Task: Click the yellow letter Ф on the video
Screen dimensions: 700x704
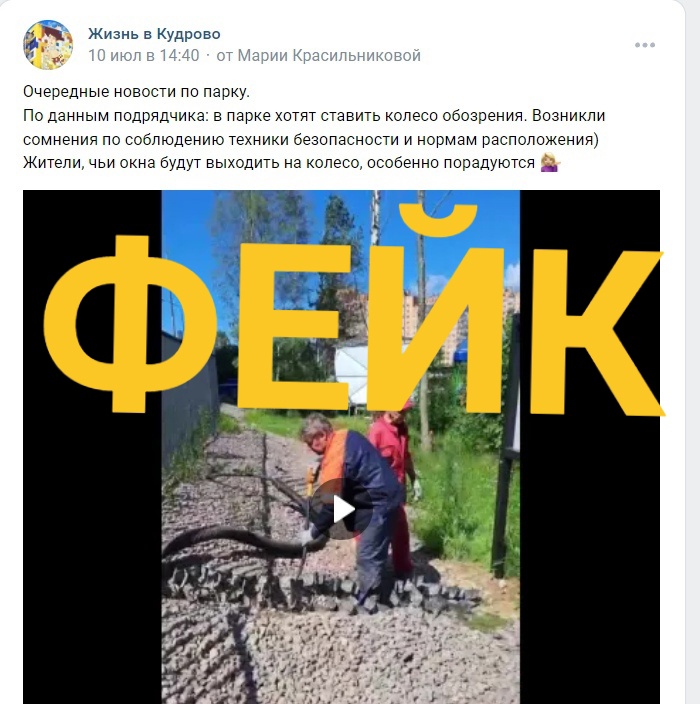Action: (130, 323)
